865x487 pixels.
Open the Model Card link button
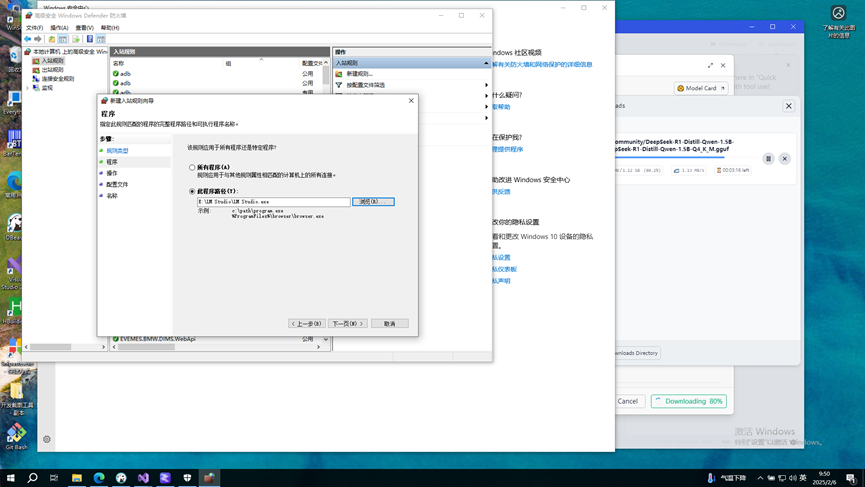pos(701,88)
